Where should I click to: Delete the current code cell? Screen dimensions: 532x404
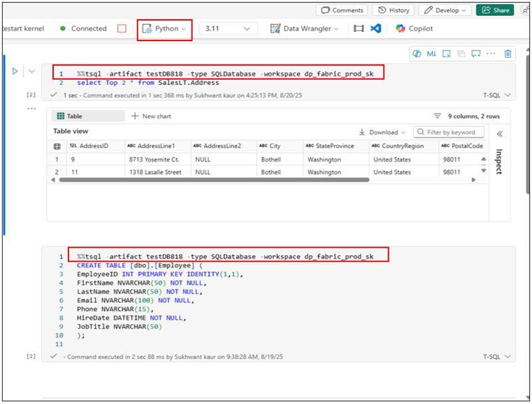[x=507, y=54]
